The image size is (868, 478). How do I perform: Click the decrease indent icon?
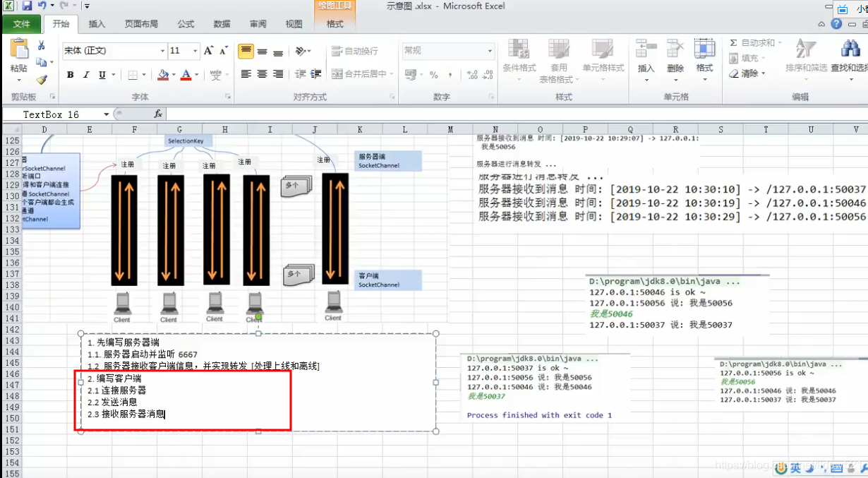[x=300, y=74]
